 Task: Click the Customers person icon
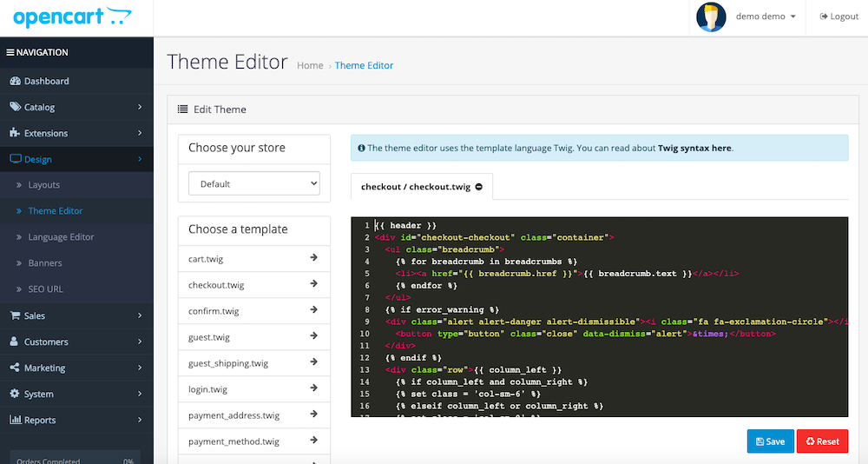[x=14, y=341]
